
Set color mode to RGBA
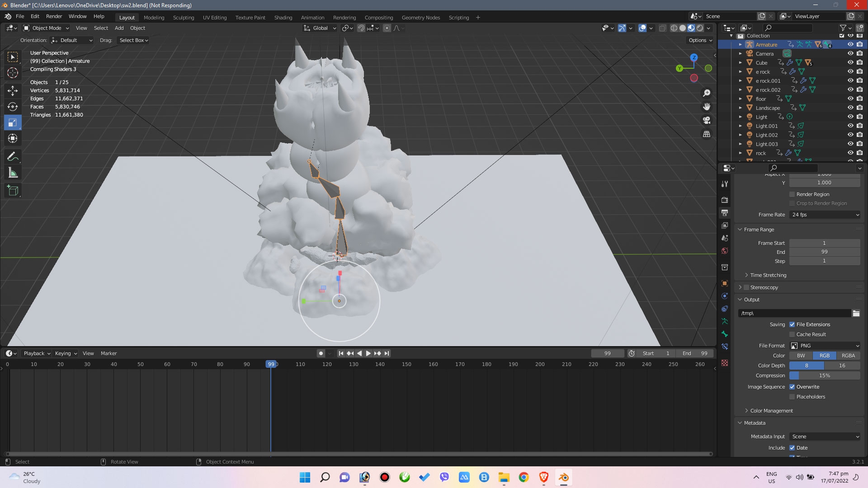point(848,356)
